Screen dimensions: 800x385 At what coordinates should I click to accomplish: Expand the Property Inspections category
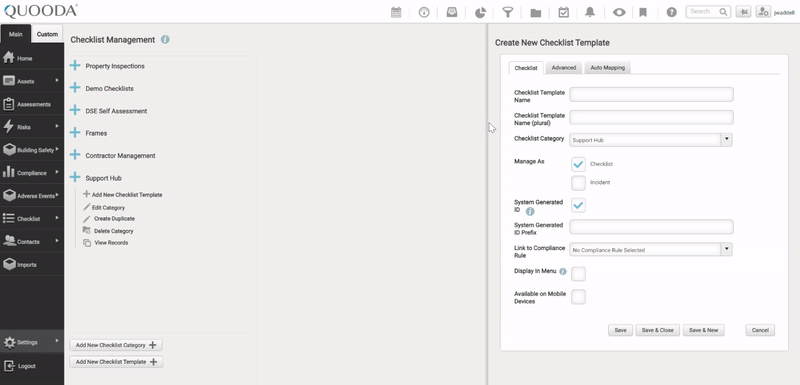click(x=75, y=66)
